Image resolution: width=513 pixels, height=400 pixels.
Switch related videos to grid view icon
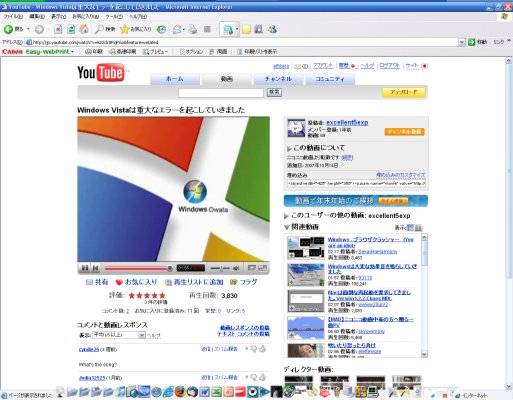click(419, 228)
